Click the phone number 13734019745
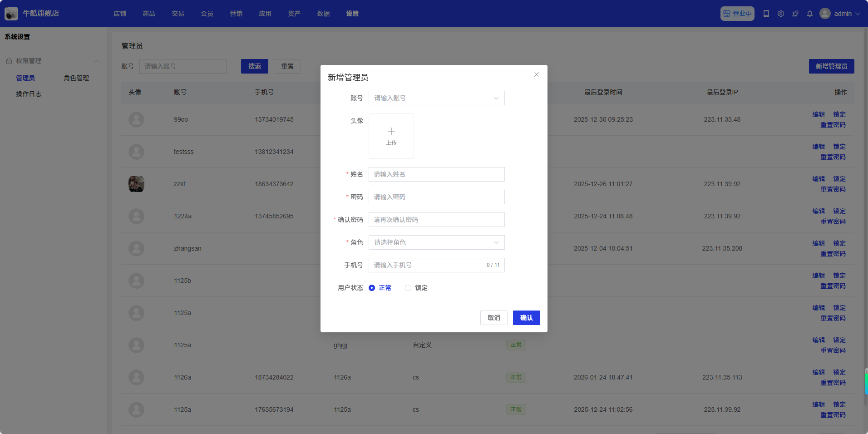The image size is (868, 434). 274,119
